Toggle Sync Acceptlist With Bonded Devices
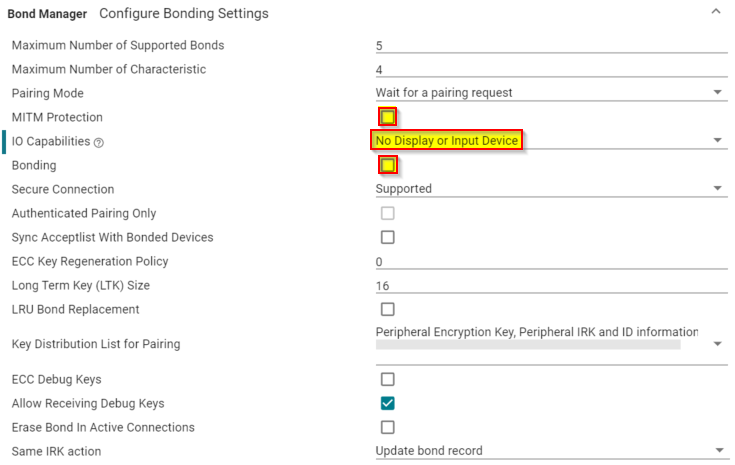 (x=388, y=237)
